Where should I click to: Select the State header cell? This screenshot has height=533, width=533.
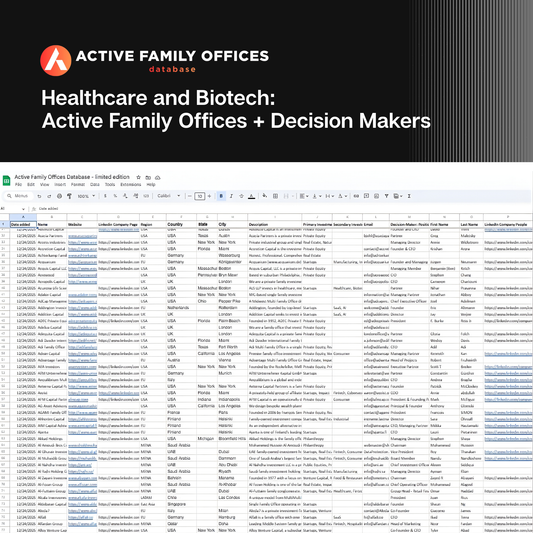coord(207,224)
